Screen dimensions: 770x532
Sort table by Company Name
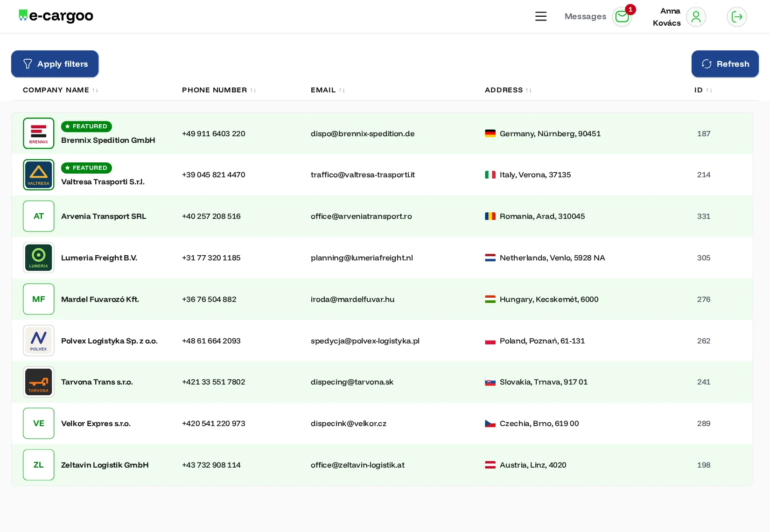61,90
